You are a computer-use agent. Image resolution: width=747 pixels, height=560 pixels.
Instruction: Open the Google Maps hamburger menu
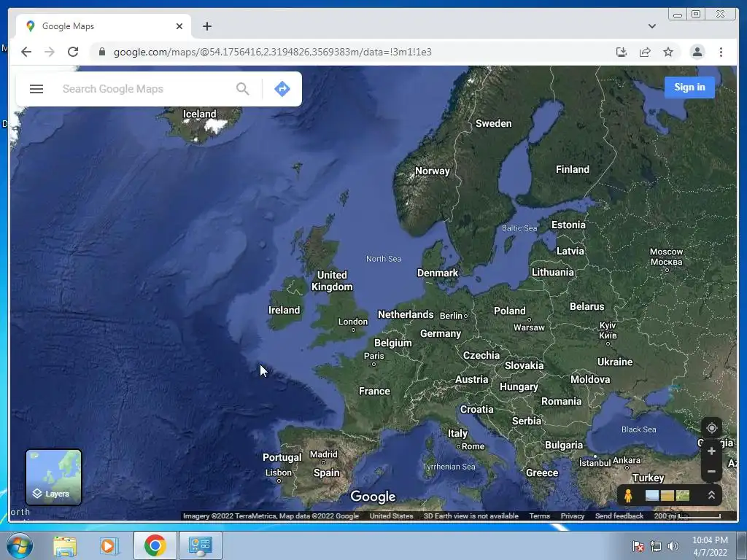pos(36,89)
